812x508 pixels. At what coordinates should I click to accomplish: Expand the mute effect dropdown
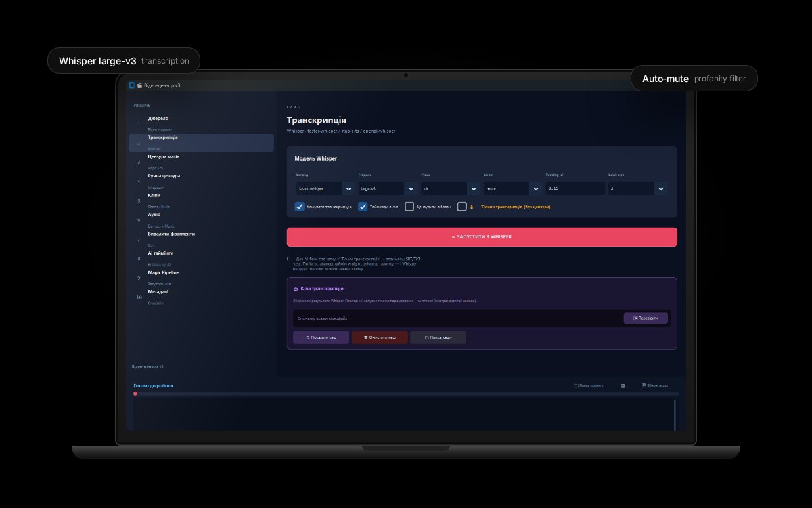[512, 188]
